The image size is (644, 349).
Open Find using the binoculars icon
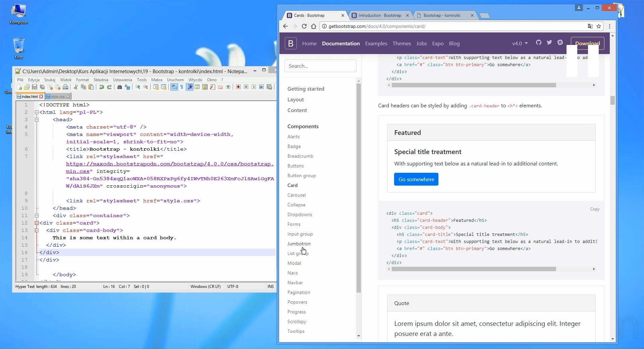point(120,87)
